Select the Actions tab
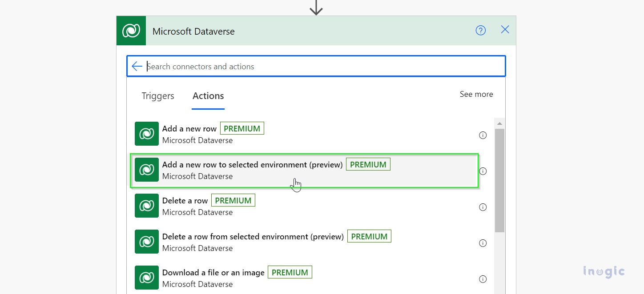 point(208,96)
